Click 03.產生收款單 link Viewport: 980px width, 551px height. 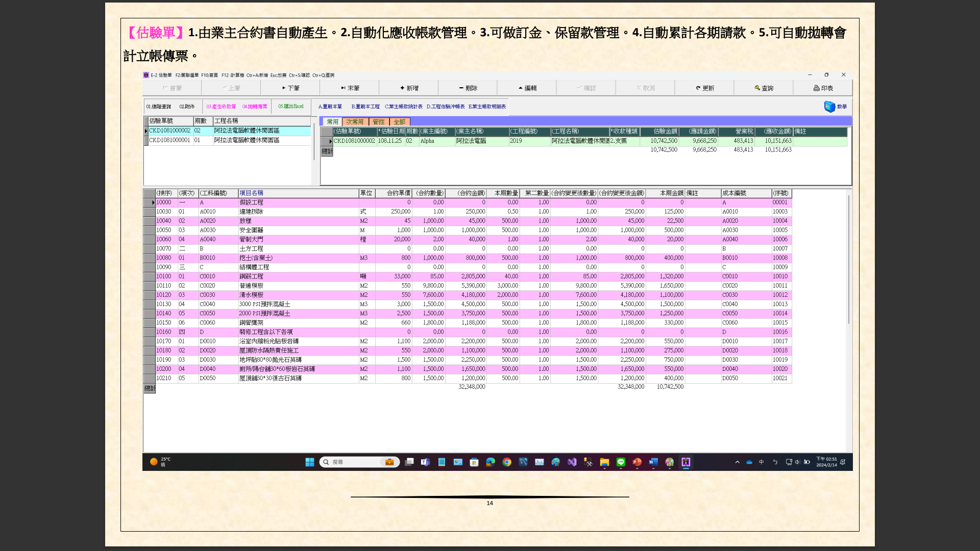point(221,107)
